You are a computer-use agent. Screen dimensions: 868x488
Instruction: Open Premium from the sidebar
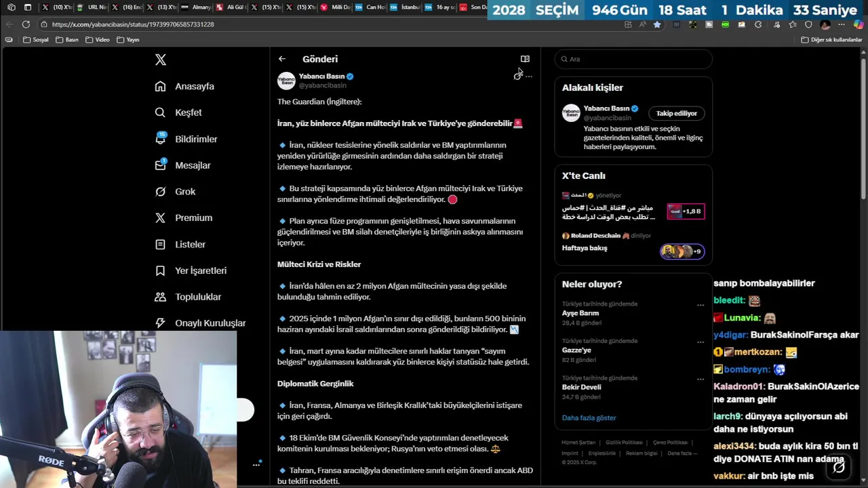pos(183,218)
